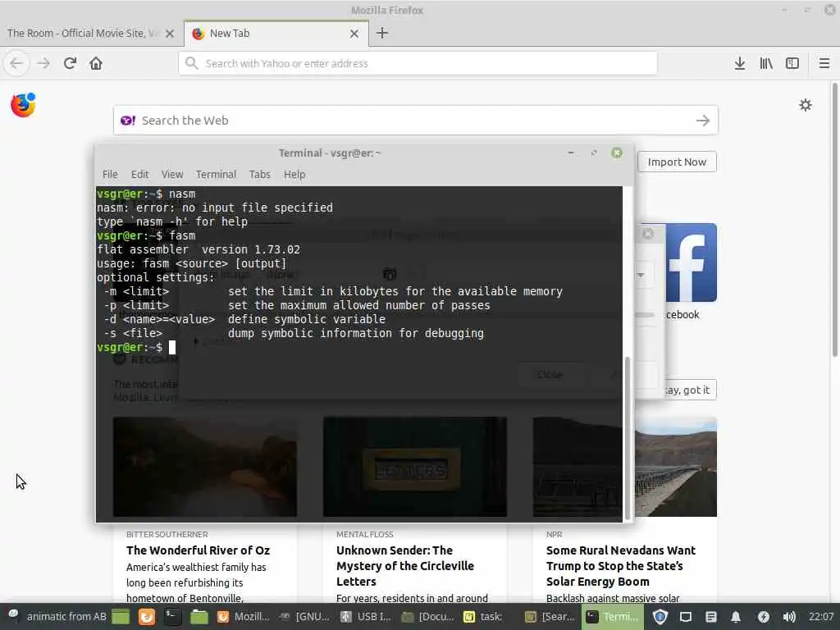840x630 pixels.
Task: Click the Import Now button
Action: point(677,162)
